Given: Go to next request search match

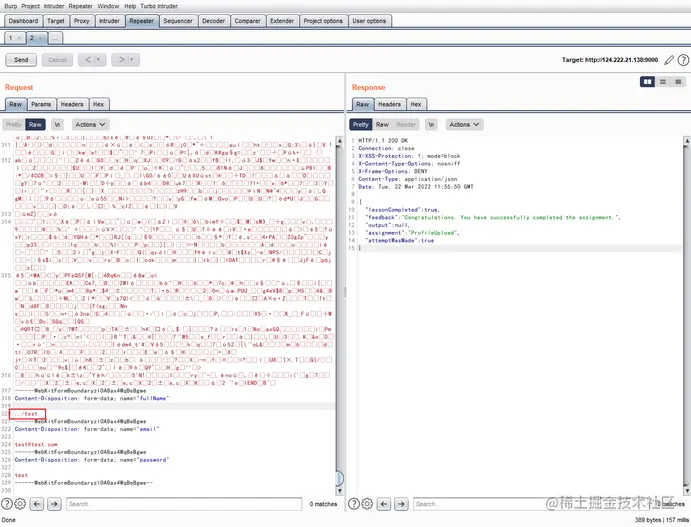Looking at the screenshot, I should 54,504.
